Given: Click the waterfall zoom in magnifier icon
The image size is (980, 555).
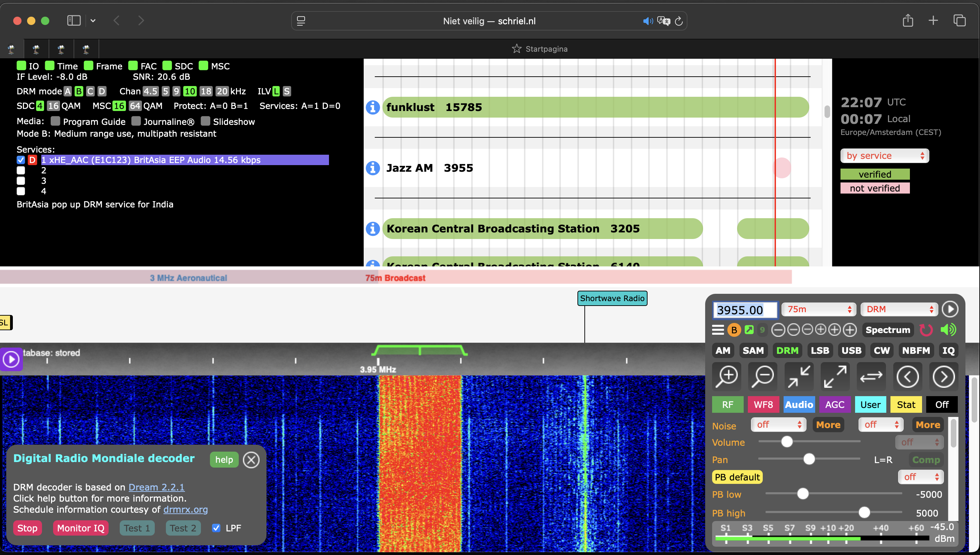Looking at the screenshot, I should [x=727, y=377].
